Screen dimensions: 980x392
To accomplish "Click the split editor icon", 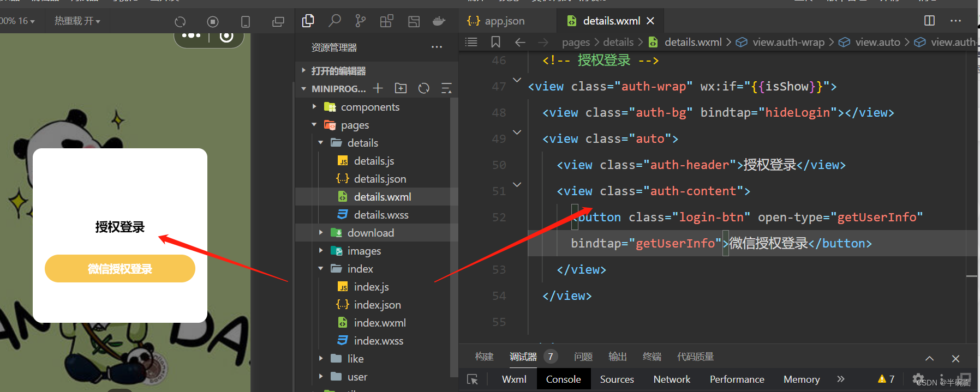I will [x=930, y=21].
